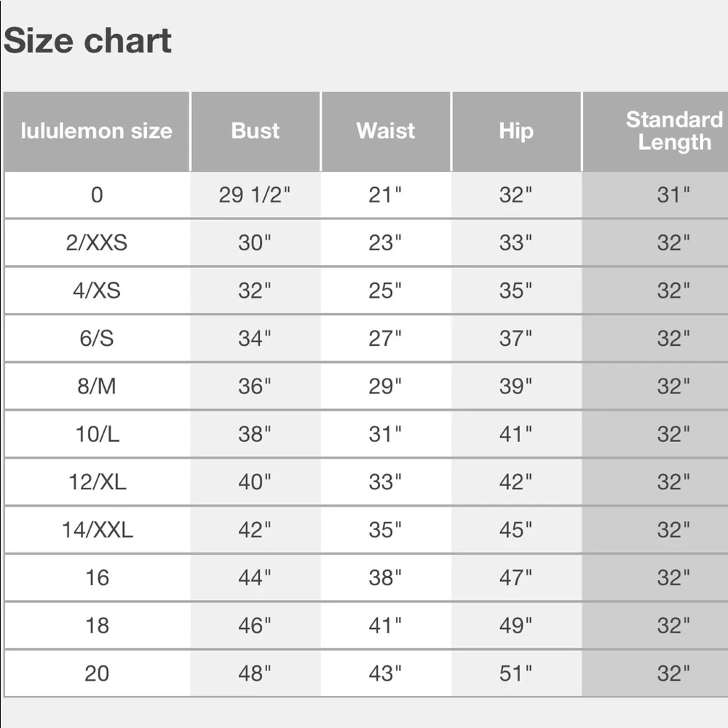
Task: Select the size 20 row label
Action: pyautogui.click(x=97, y=673)
